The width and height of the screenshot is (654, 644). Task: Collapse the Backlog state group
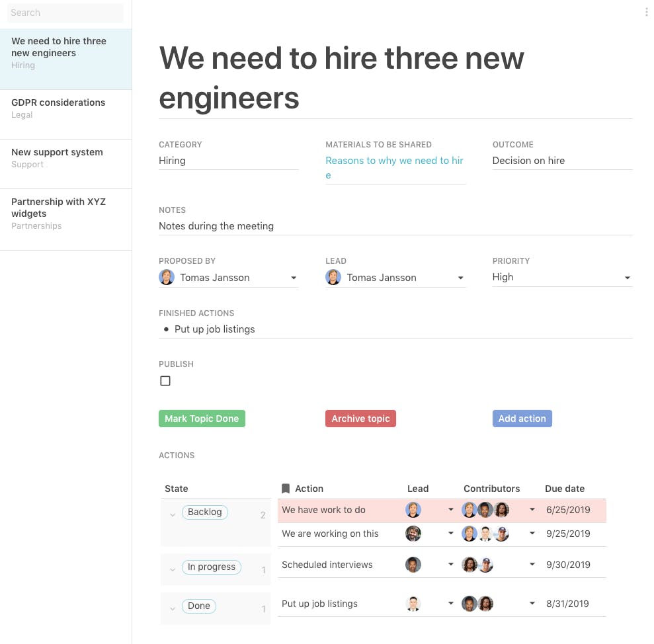pyautogui.click(x=173, y=514)
